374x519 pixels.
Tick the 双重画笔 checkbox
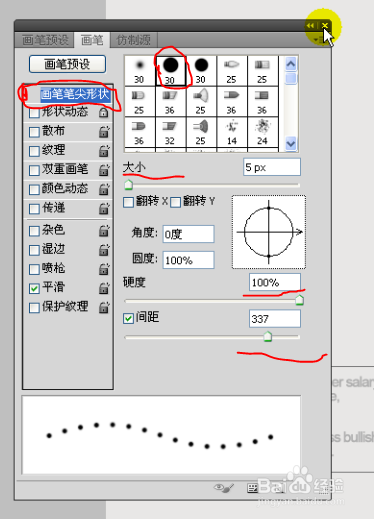click(34, 171)
